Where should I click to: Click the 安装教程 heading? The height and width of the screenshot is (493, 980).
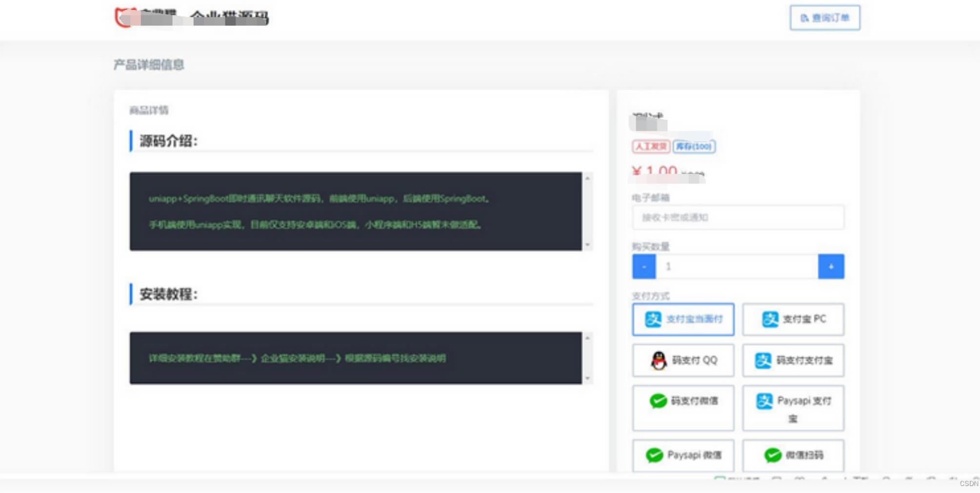pos(168,294)
